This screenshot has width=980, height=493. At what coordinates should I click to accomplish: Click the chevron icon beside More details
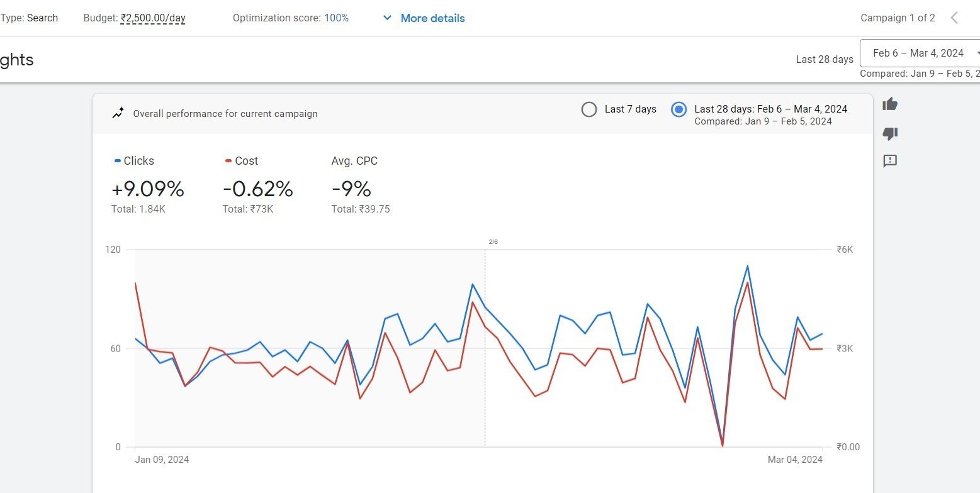386,18
